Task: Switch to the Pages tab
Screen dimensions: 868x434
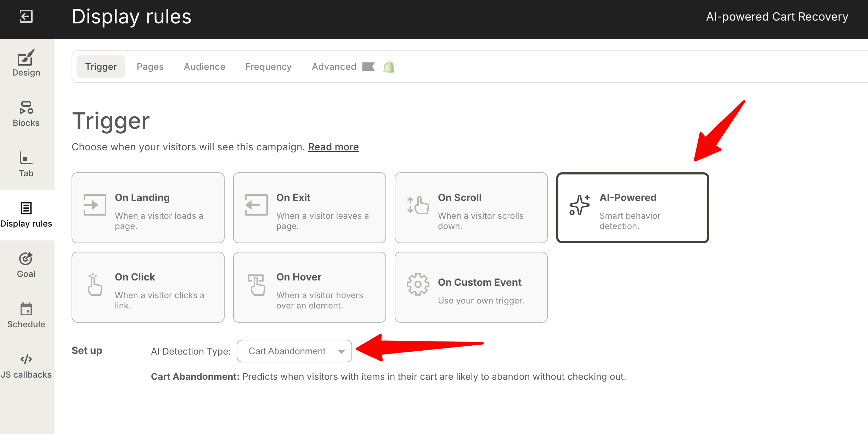Action: 150,67
